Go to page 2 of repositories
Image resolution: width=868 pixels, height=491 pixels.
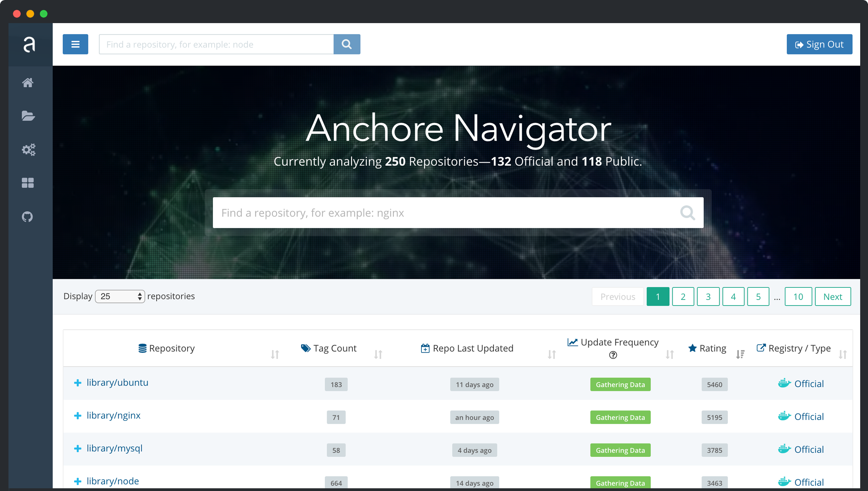tap(683, 297)
